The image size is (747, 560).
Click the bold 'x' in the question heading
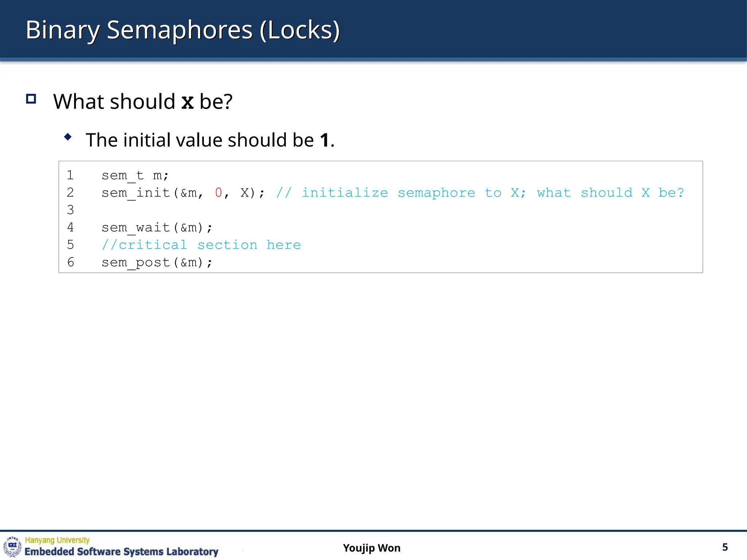[187, 102]
